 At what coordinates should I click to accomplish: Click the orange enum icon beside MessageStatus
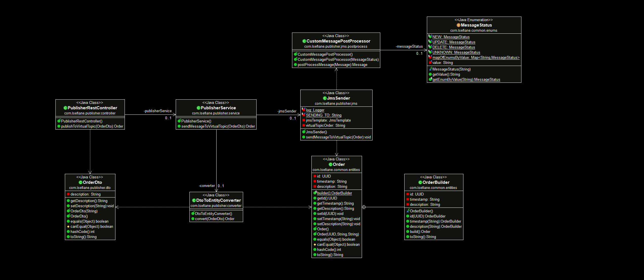click(x=458, y=25)
